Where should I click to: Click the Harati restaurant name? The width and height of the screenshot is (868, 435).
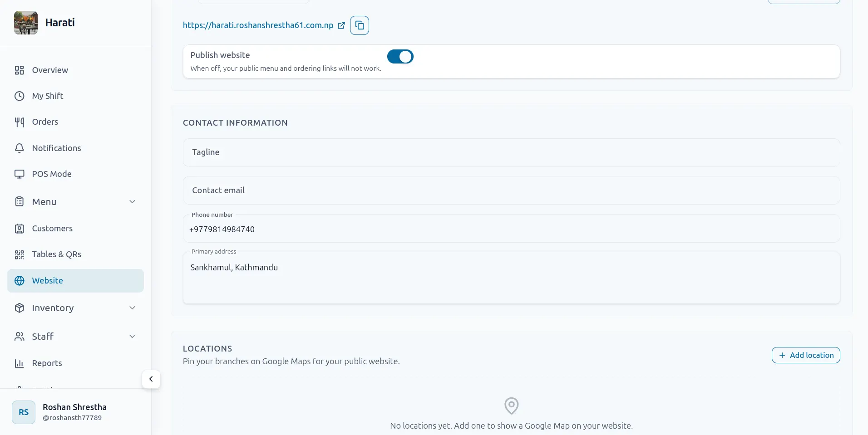click(60, 23)
